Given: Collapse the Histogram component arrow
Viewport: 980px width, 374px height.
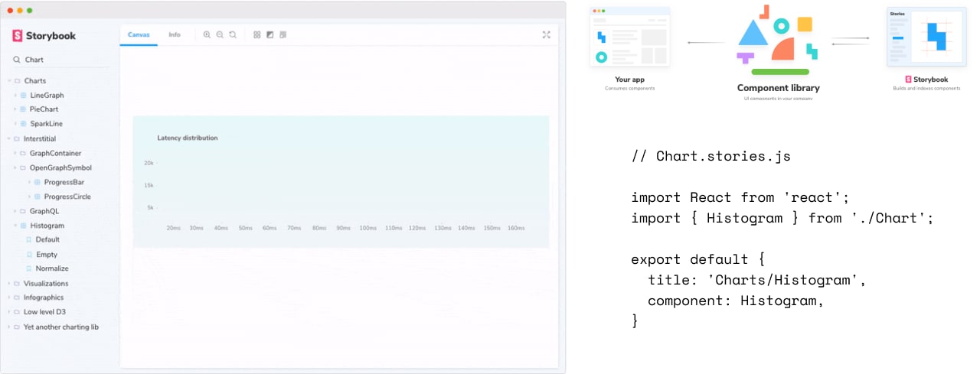Looking at the screenshot, I should [x=15, y=226].
